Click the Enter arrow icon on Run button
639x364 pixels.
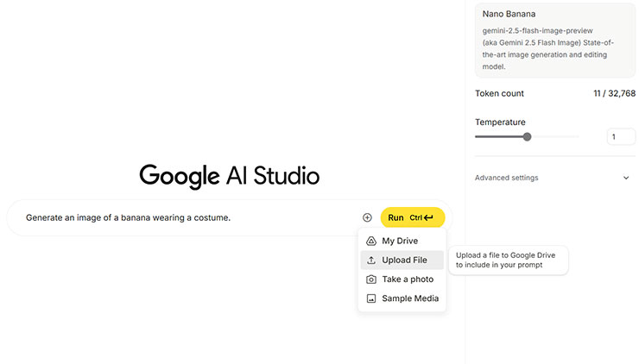click(428, 218)
